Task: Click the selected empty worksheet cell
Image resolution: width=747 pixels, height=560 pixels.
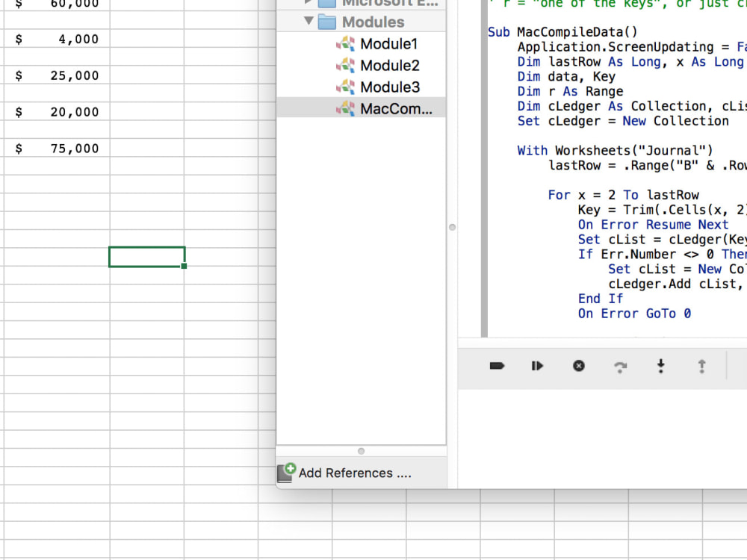Action: (147, 256)
